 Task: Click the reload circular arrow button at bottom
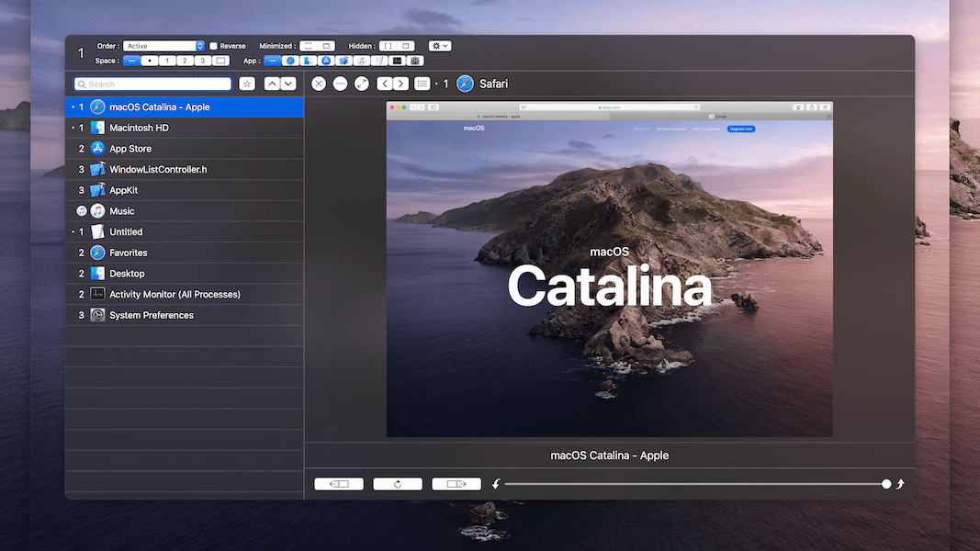coord(398,484)
